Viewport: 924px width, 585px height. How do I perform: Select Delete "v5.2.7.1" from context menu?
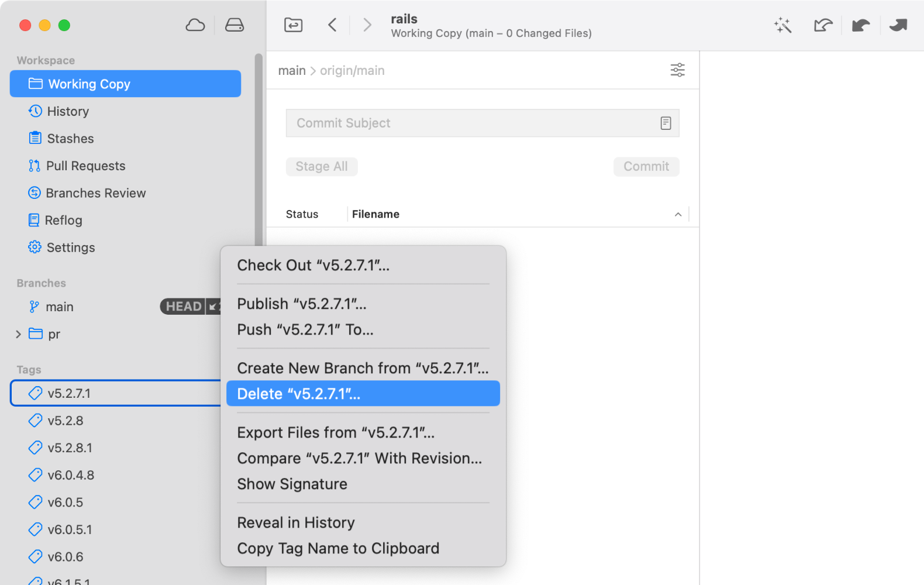[363, 394]
